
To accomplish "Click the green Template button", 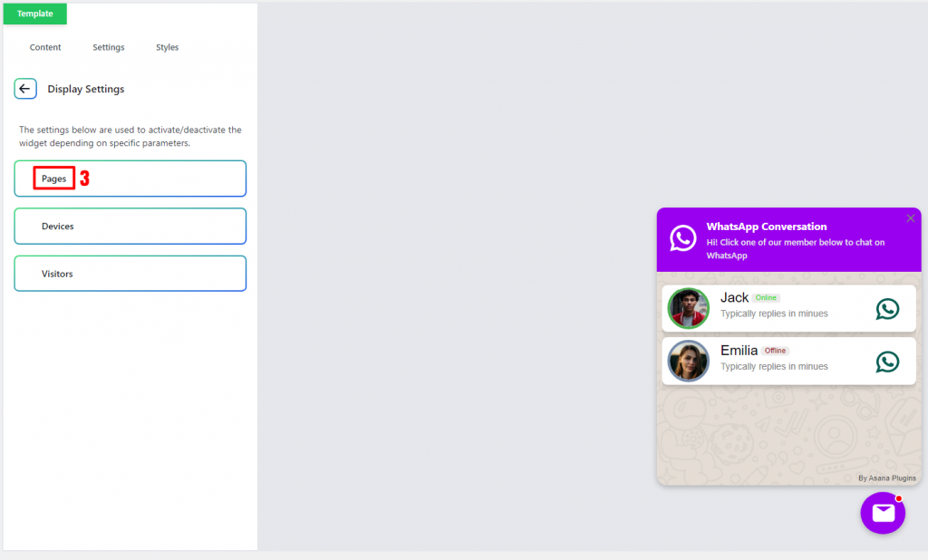I will (x=34, y=14).
